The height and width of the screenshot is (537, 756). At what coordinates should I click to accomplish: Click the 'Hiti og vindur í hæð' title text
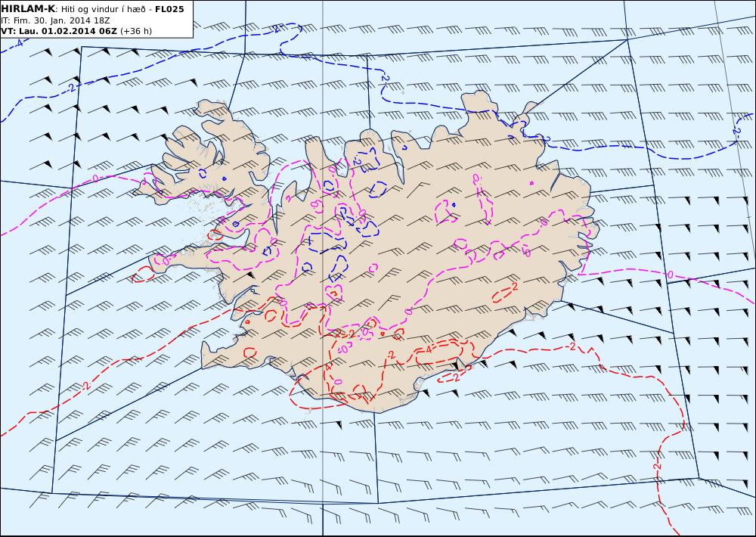coord(104,9)
